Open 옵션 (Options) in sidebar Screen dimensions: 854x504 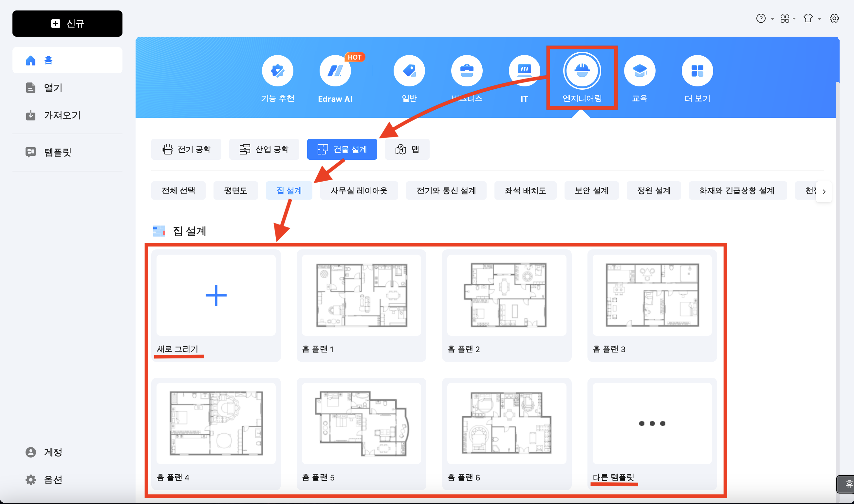pyautogui.click(x=67, y=479)
